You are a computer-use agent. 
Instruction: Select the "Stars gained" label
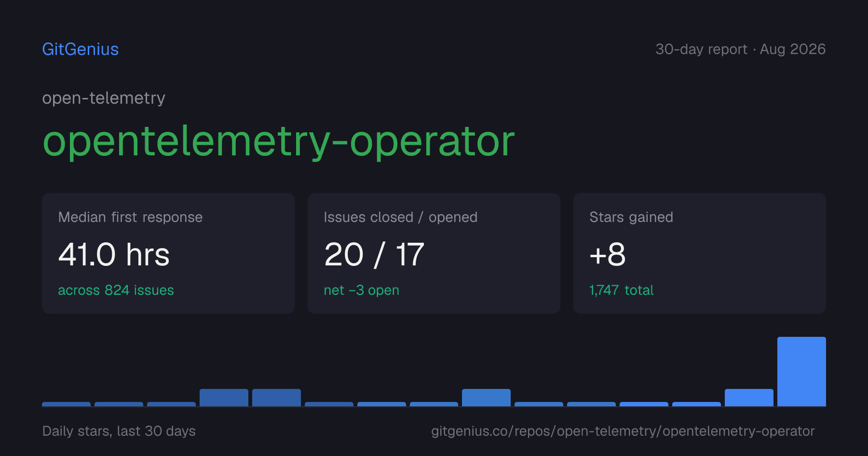631,217
